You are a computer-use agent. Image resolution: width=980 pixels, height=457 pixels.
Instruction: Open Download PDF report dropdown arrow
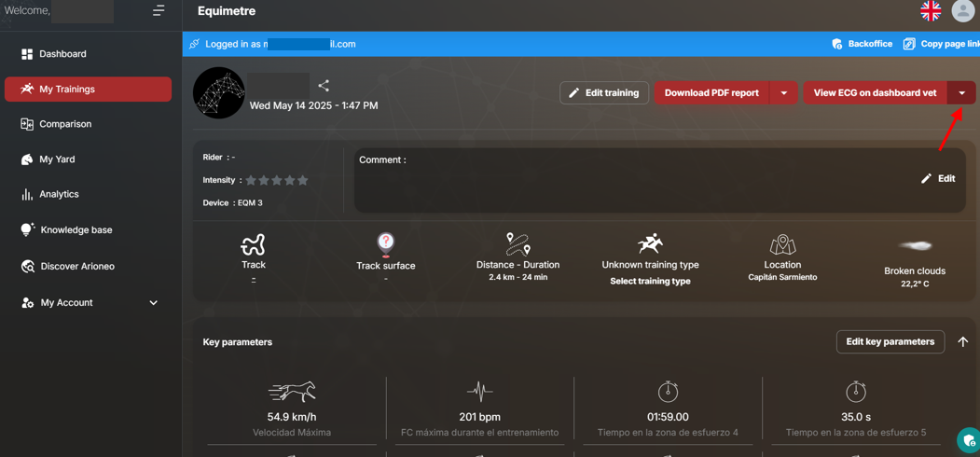pyautogui.click(x=784, y=92)
